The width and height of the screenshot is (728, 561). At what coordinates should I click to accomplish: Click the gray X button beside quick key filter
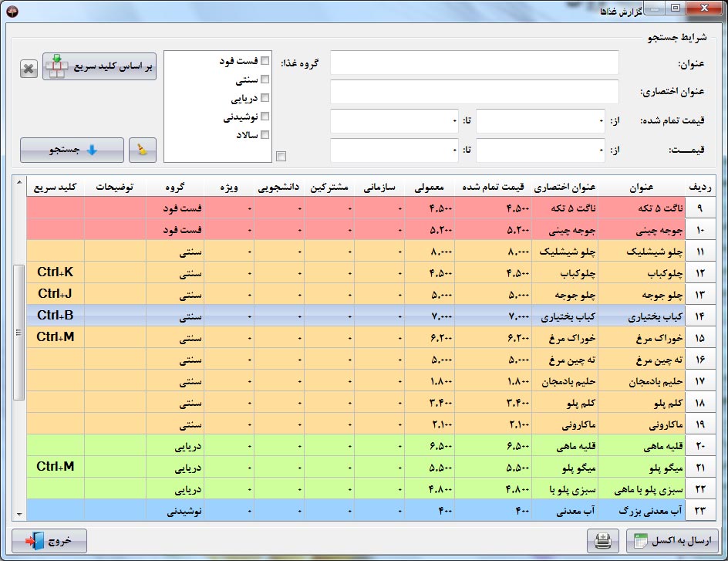29,69
